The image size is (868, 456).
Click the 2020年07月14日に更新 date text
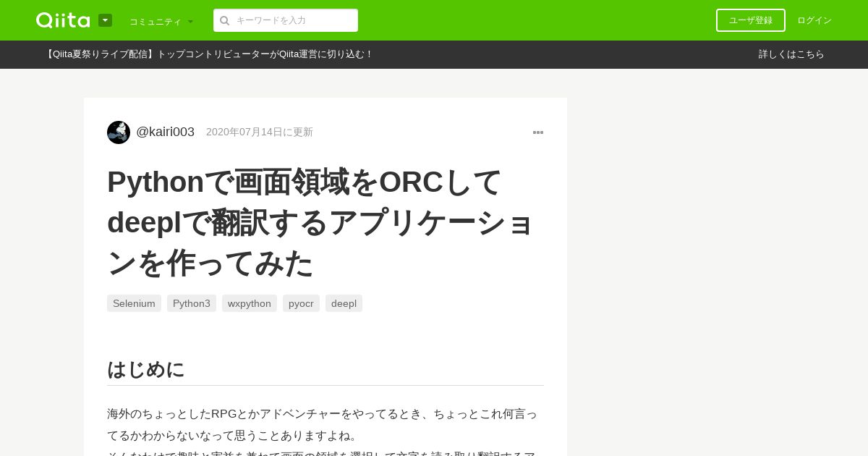260,132
